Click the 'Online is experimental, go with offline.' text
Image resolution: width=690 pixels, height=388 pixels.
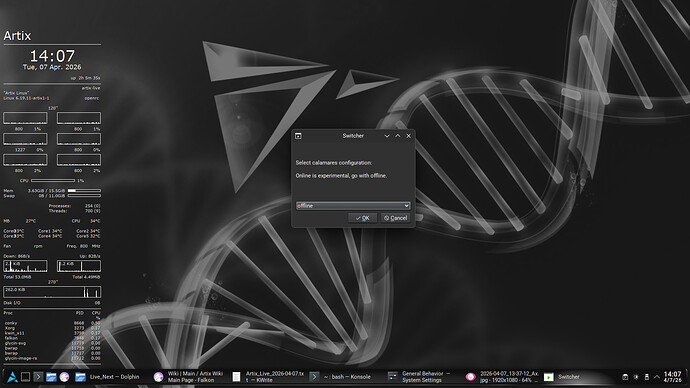click(x=341, y=176)
